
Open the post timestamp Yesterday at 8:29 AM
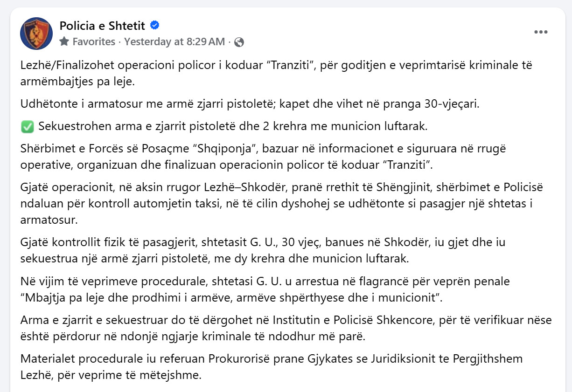(x=174, y=41)
